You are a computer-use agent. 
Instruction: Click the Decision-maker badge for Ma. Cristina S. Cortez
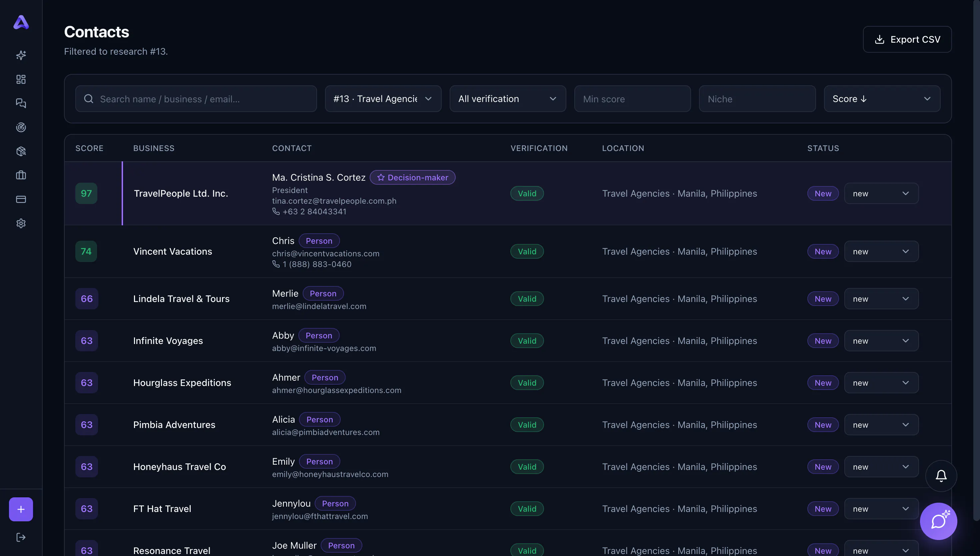[x=412, y=178]
